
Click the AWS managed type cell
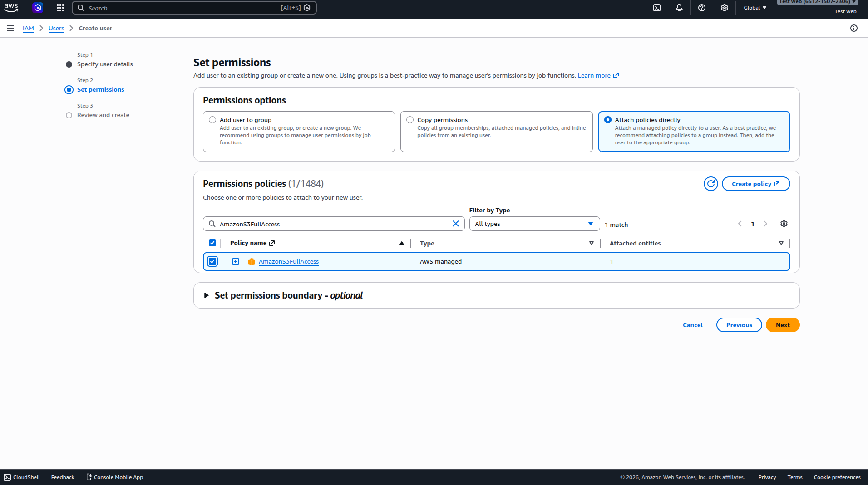441,261
